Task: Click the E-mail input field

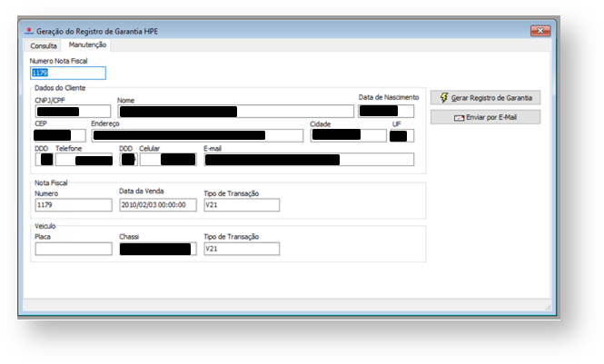Action: pyautogui.click(x=309, y=159)
